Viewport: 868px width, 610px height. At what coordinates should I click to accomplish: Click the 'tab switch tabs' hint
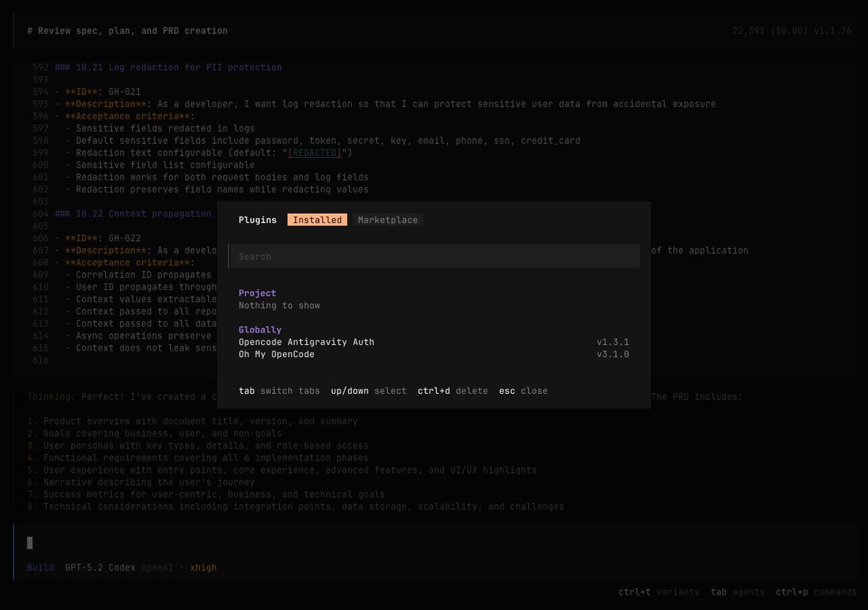279,391
